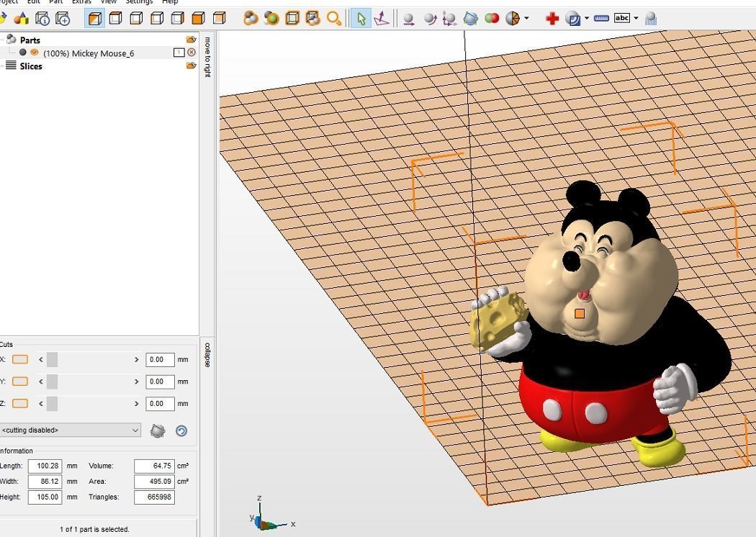Click left arrow of Z cut

point(41,404)
